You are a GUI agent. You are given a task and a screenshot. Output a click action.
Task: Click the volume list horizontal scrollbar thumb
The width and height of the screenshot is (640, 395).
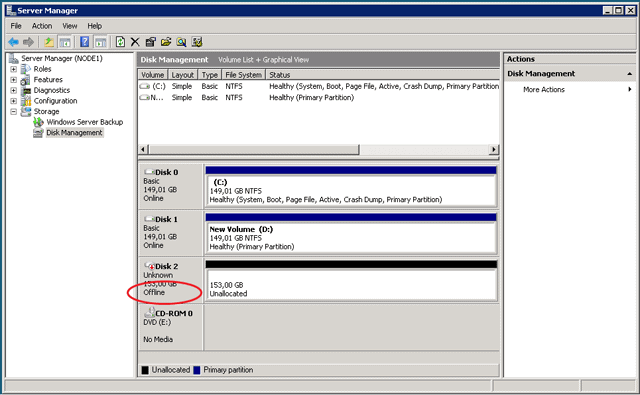253,149
